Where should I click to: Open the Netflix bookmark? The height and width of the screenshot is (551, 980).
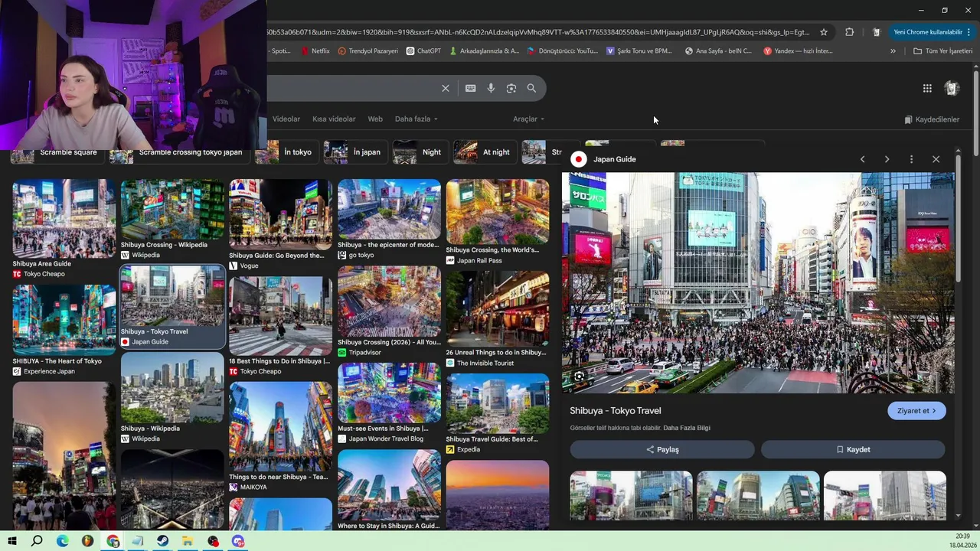point(315,51)
